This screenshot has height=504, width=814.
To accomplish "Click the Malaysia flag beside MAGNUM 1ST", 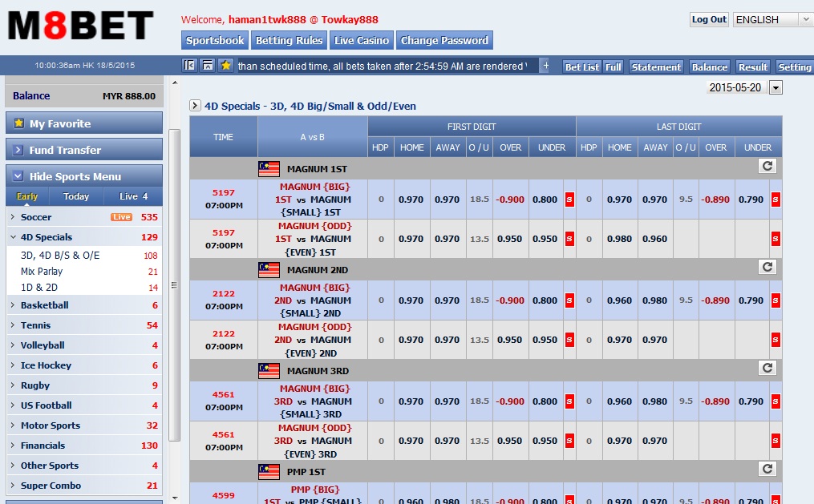I will coord(269,169).
